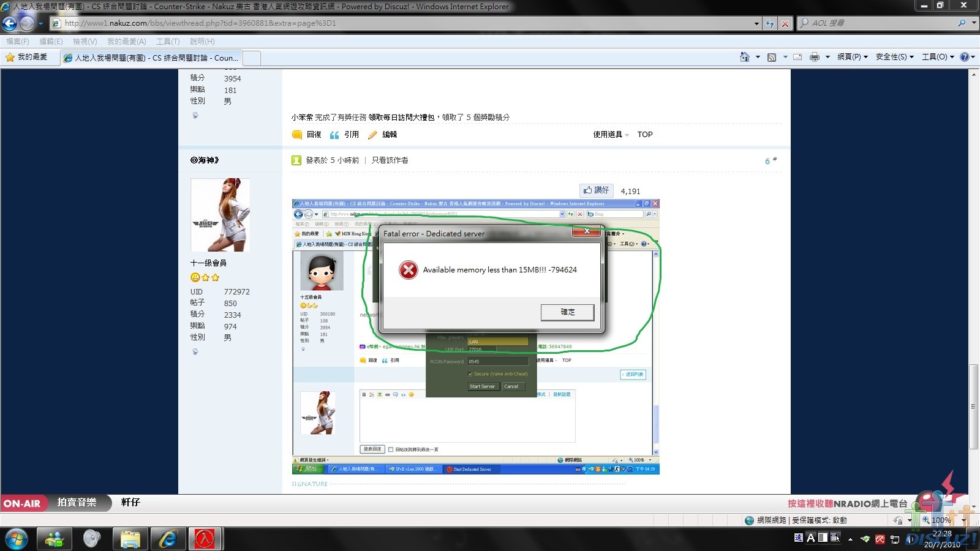Image resolution: width=980 pixels, height=551 pixels.
Task: Open the 工具(O) Tools dropdown
Action: pos(938,57)
